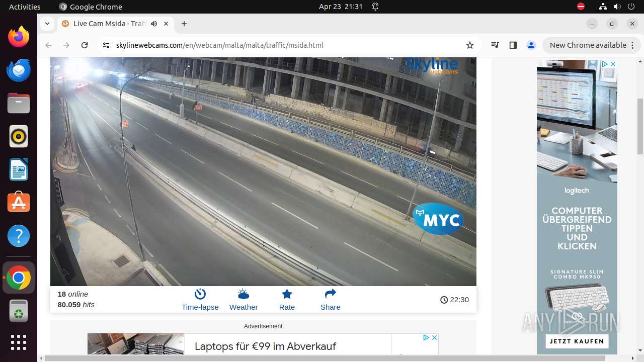Open Chrome three-dot menu
The image size is (644, 362).
[632, 45]
